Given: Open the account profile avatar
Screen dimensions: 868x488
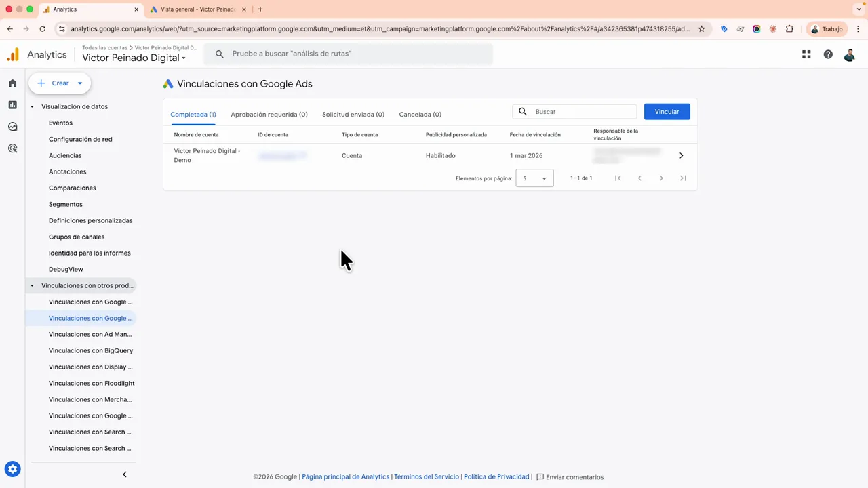Looking at the screenshot, I should tap(849, 55).
